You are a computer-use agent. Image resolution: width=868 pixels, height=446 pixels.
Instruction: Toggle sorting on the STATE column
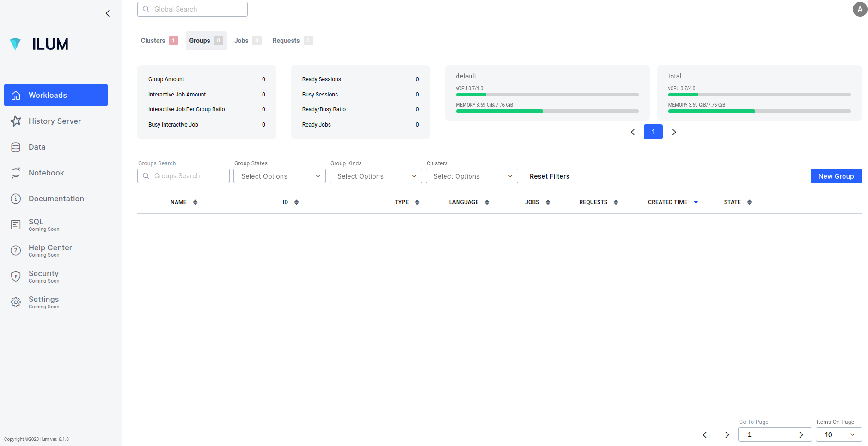749,202
